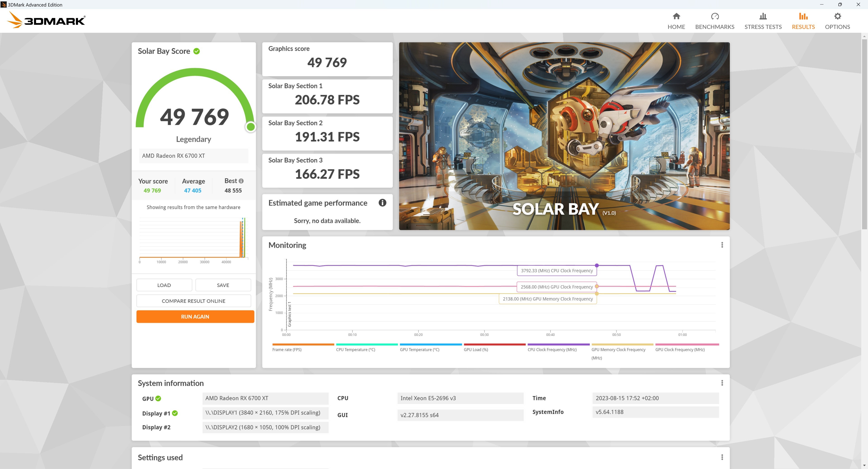Click the green validation check beside Solar Bay Score
The height and width of the screenshot is (469, 868).
(197, 51)
